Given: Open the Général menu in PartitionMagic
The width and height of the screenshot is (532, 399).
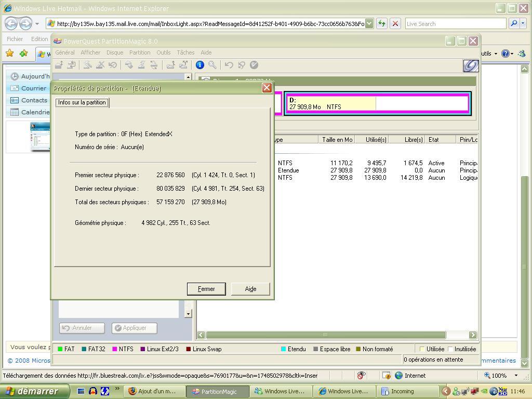Looking at the screenshot, I should point(65,52).
